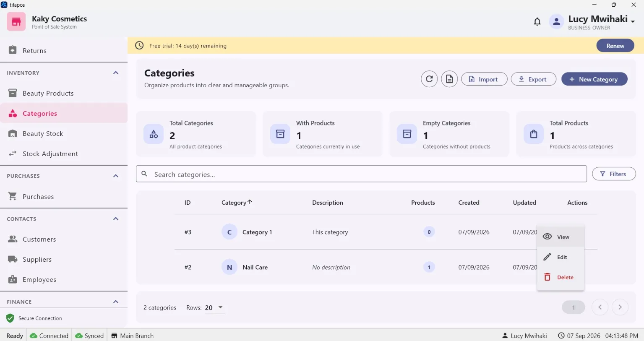Choose Edit from the actions menu
644x341 pixels.
pos(561,257)
